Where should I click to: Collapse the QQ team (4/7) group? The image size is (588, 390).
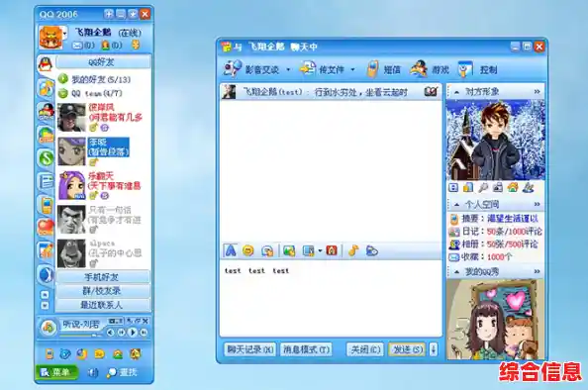63,93
